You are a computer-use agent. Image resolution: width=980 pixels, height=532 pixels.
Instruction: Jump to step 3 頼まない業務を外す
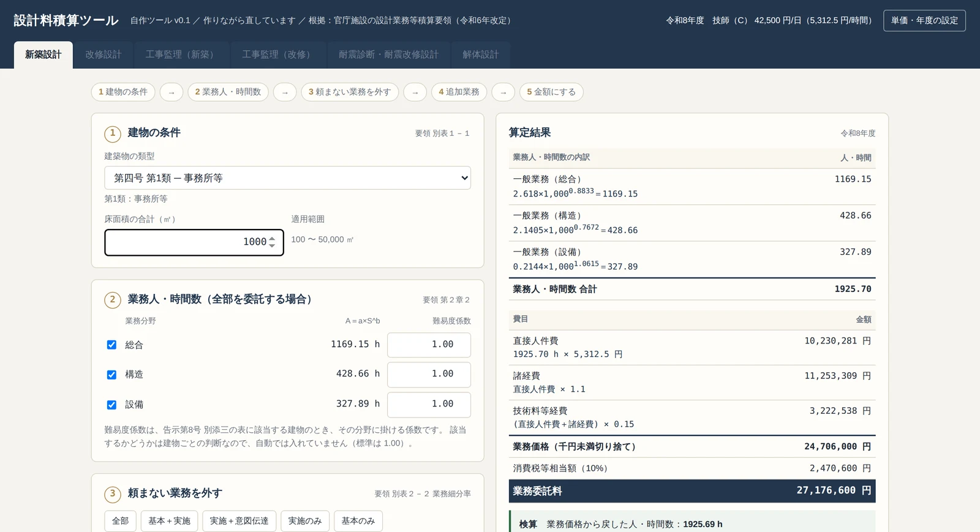click(350, 92)
